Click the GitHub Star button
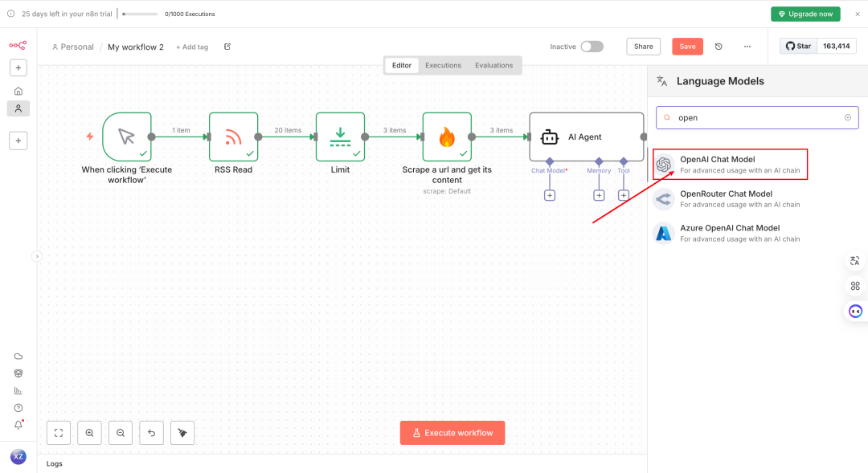The image size is (868, 473). point(798,46)
